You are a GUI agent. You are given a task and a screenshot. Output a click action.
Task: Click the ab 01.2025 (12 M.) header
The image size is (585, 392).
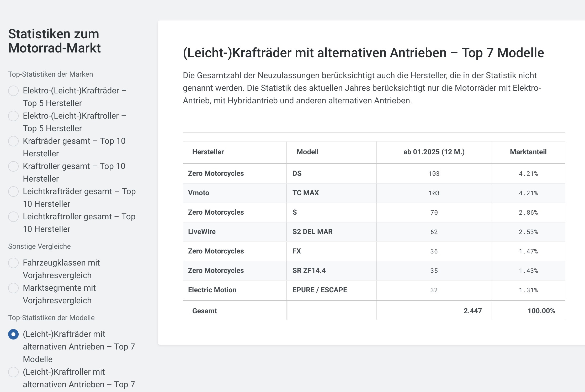434,152
